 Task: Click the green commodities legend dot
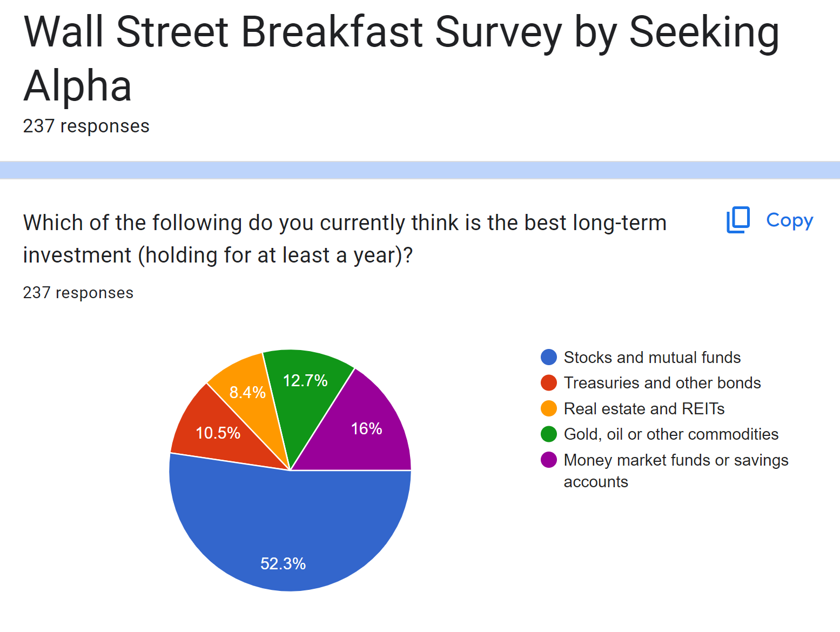point(548,434)
